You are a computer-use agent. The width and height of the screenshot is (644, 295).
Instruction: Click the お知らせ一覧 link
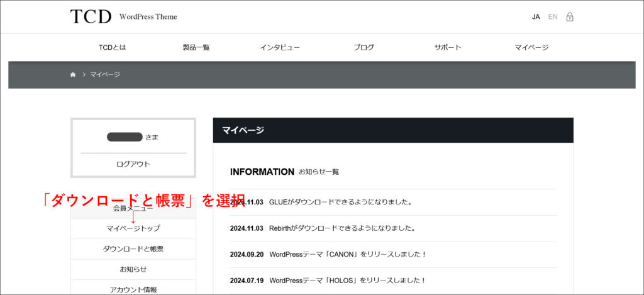[319, 172]
